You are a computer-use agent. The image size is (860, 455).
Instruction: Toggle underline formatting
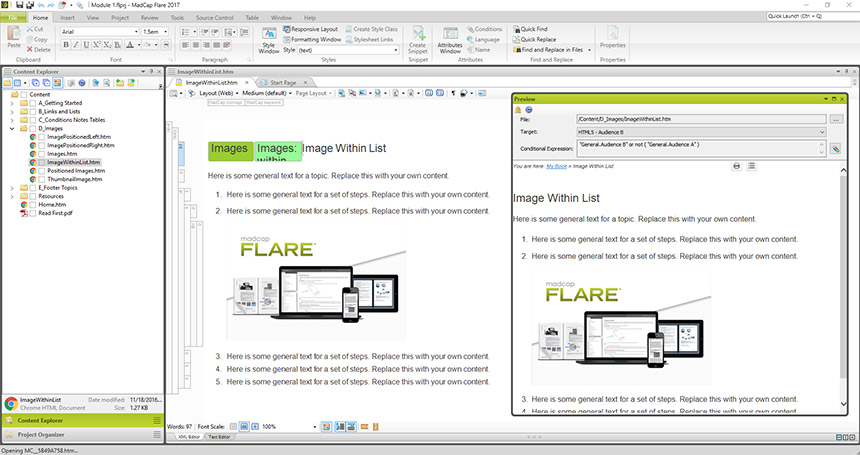click(x=86, y=45)
